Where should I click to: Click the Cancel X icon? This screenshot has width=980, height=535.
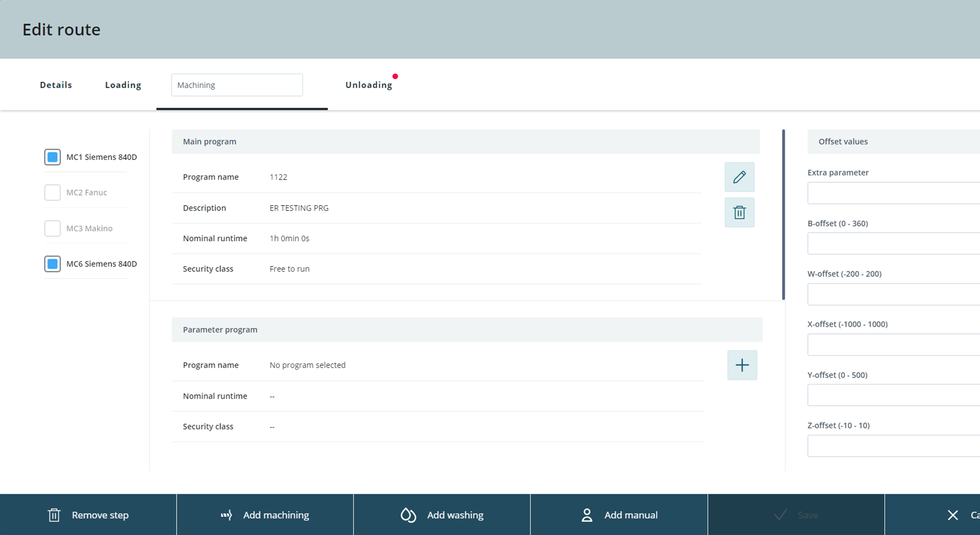[x=952, y=515]
